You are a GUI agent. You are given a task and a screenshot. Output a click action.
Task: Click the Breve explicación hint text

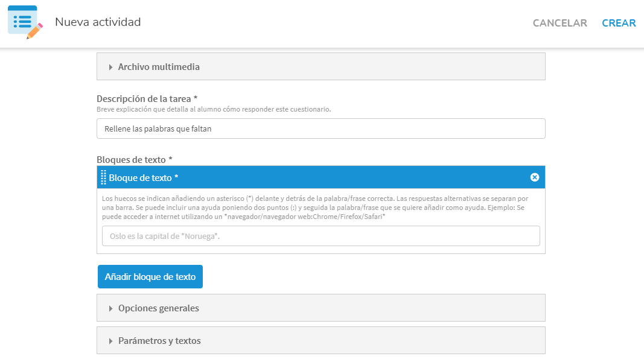pos(214,109)
